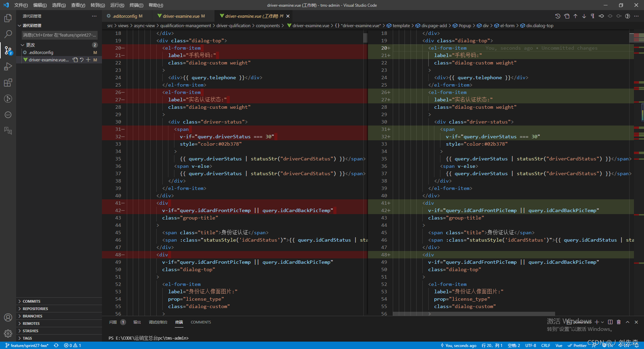Split the terminal panel
Image resolution: width=644 pixels, height=349 pixels.
point(610,322)
